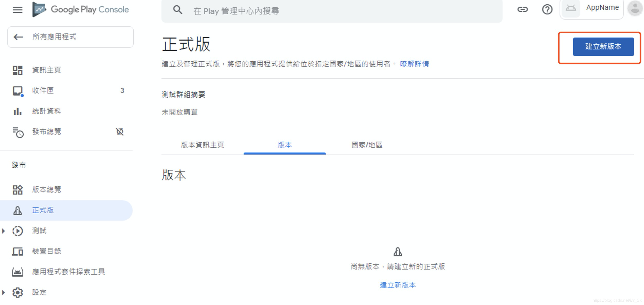The image size is (644, 305).
Task: Select the 版本 tab currently active
Action: coord(285,145)
